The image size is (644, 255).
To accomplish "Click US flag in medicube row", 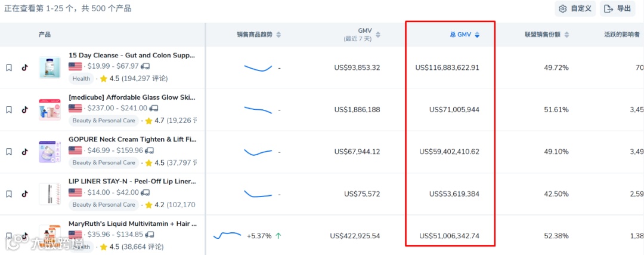I will point(76,108).
